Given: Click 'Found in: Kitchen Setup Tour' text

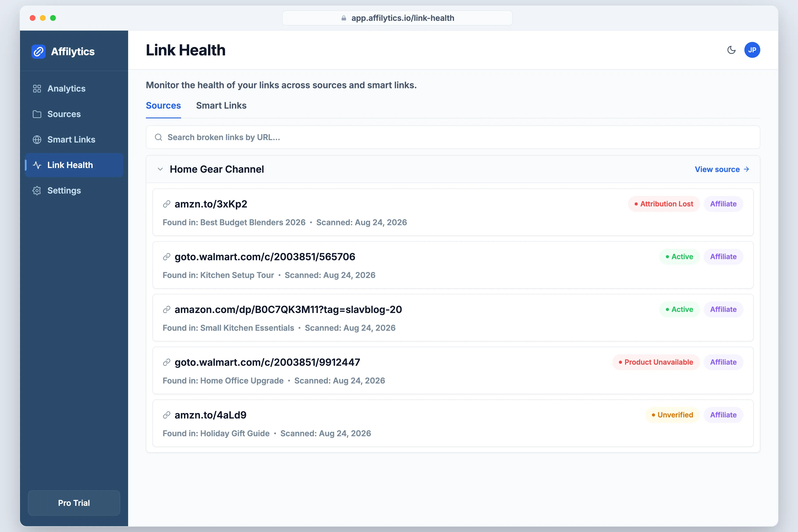Looking at the screenshot, I should (x=218, y=275).
